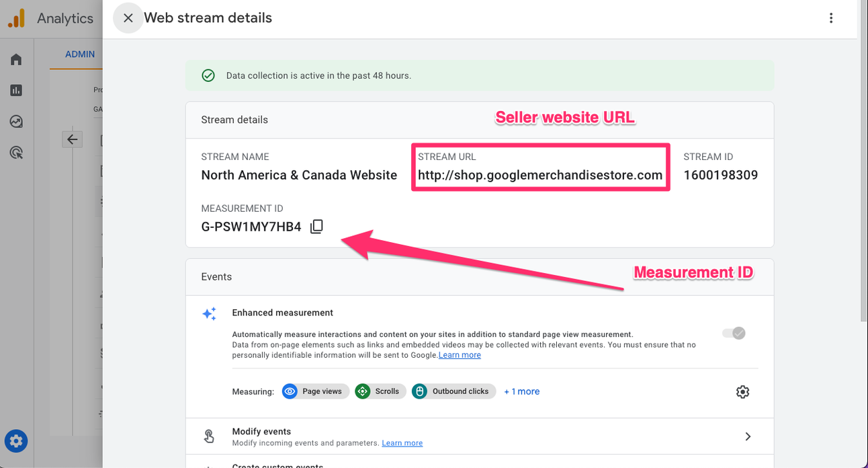Click the STREAM NAME label

click(235, 157)
